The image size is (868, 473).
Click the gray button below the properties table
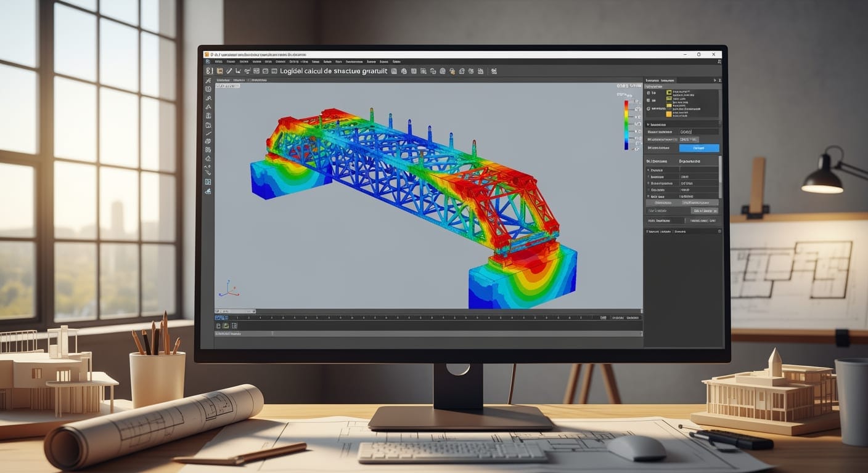705,211
